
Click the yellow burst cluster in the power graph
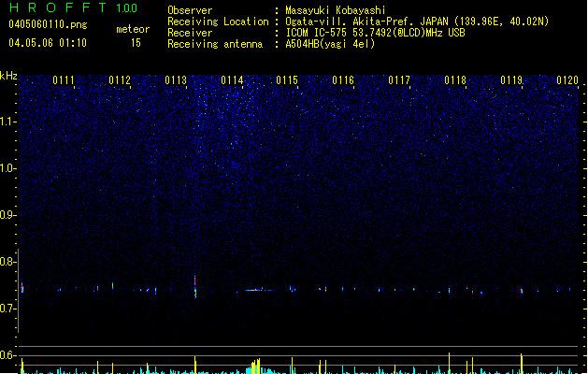pyautogui.click(x=256, y=367)
